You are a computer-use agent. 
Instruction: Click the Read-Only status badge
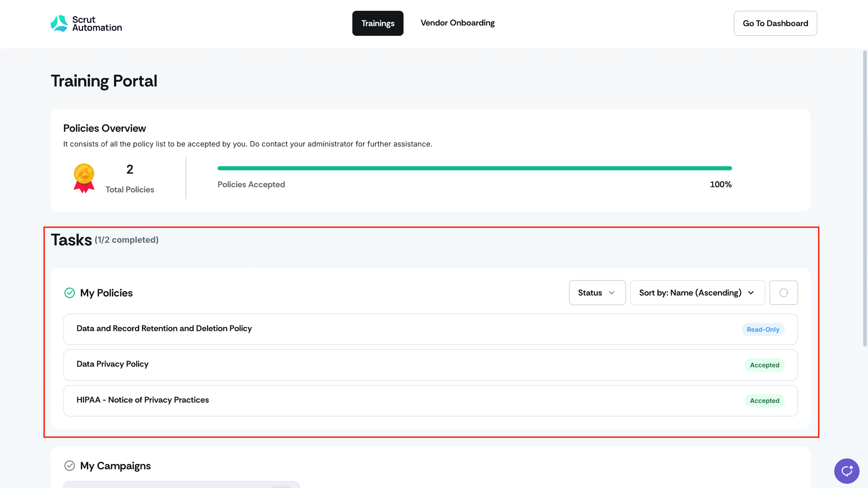pyautogui.click(x=763, y=329)
